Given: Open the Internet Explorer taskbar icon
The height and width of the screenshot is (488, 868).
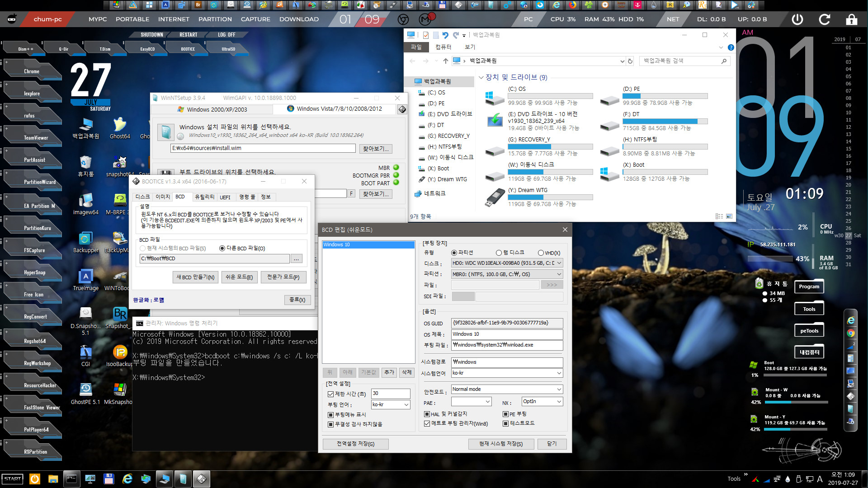Looking at the screenshot, I should 127,479.
